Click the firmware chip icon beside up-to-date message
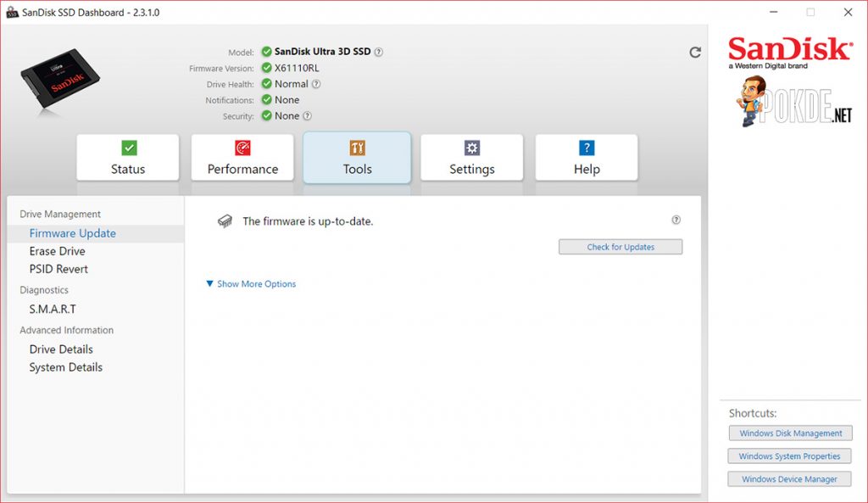 point(225,221)
